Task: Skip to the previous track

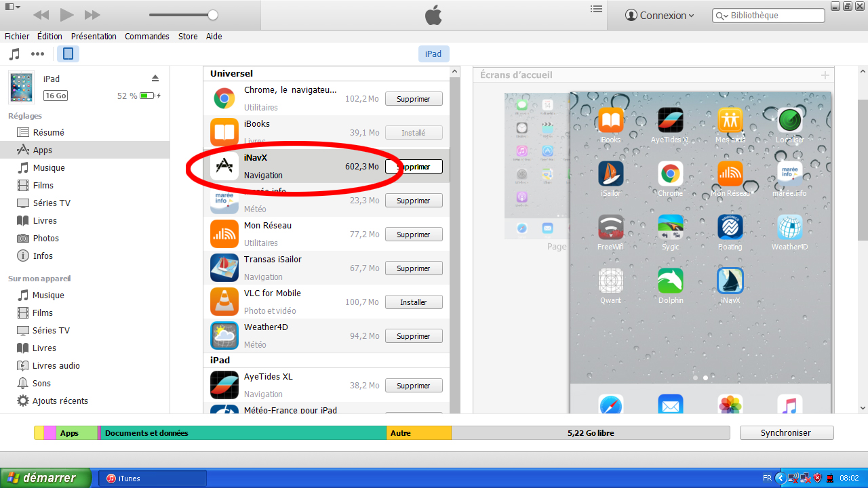Action: (x=41, y=15)
